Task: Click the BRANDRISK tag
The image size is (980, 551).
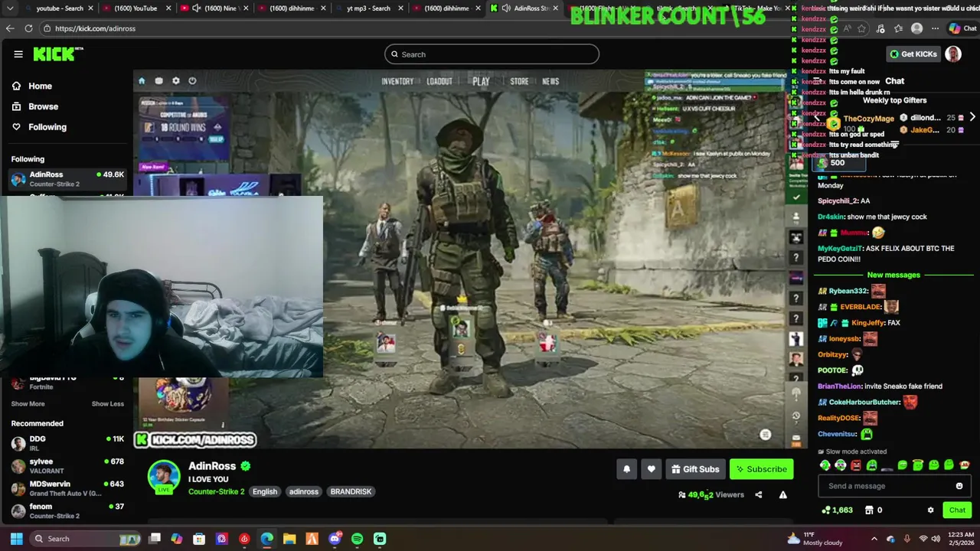Action: (x=351, y=491)
